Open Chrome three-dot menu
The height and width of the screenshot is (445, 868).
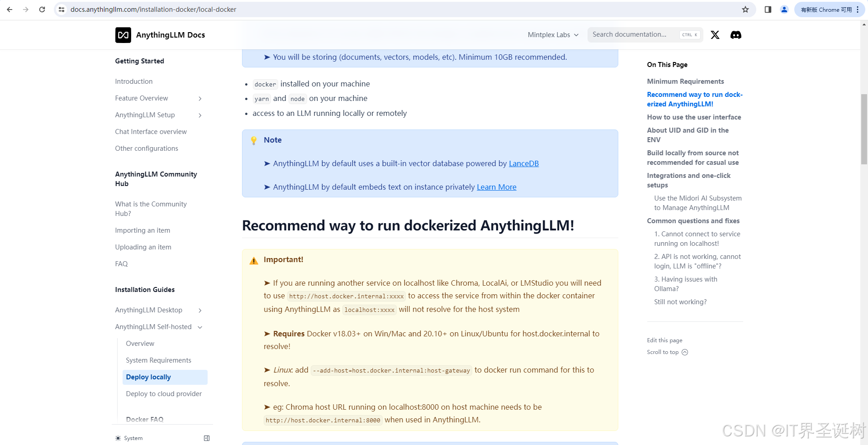pyautogui.click(x=858, y=10)
